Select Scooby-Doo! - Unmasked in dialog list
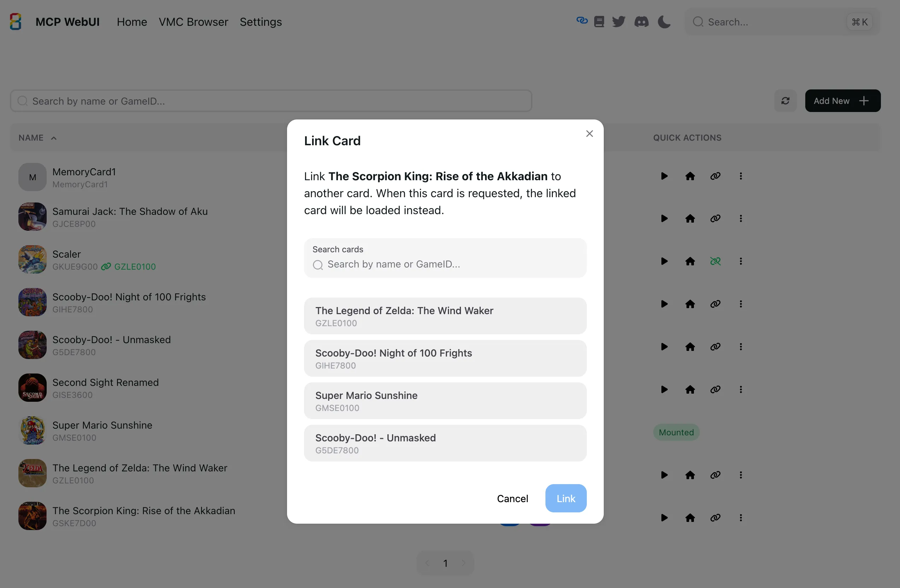The width and height of the screenshot is (900, 588). point(445,443)
